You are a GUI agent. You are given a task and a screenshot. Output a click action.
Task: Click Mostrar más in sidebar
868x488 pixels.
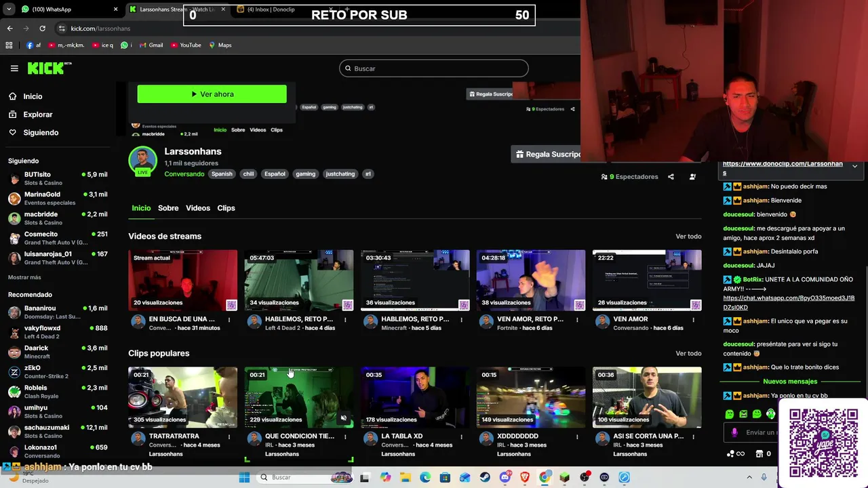24,277
